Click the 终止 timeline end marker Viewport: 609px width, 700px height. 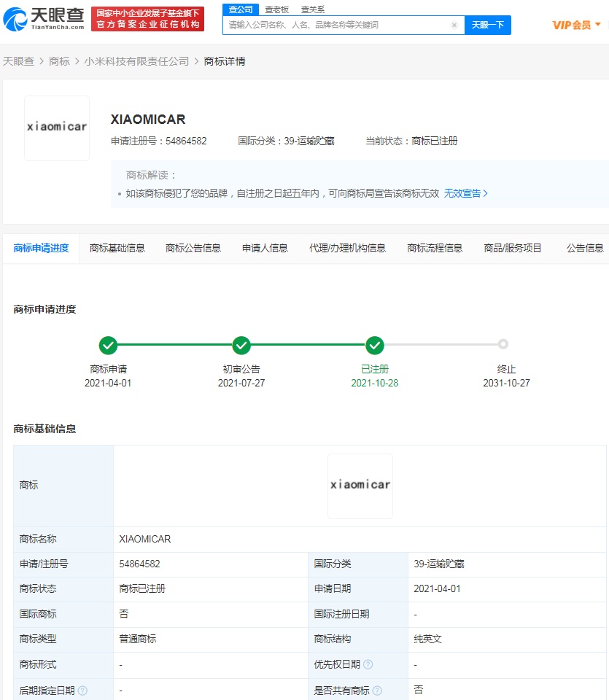pos(503,344)
